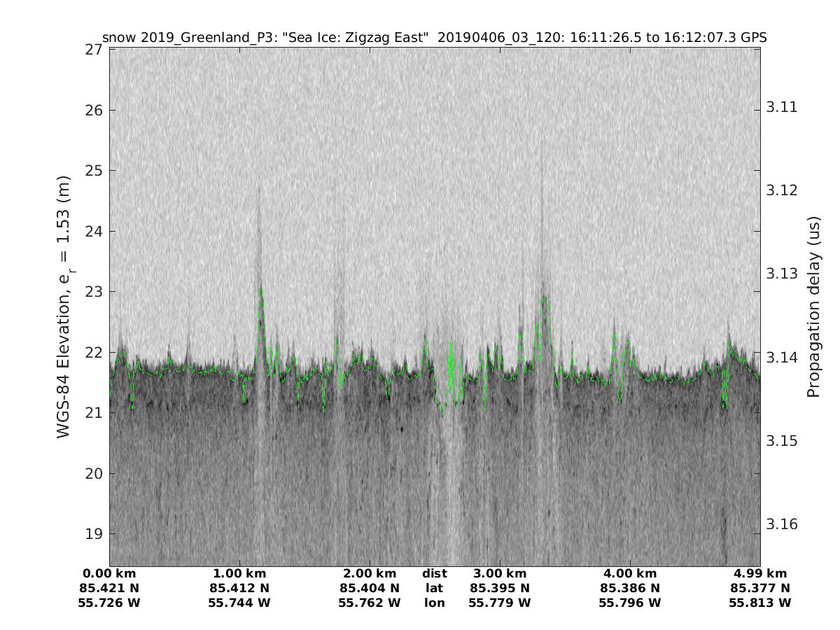Select the 25 tick on elevation axis
This screenshot has width=840, height=630.
coord(94,171)
